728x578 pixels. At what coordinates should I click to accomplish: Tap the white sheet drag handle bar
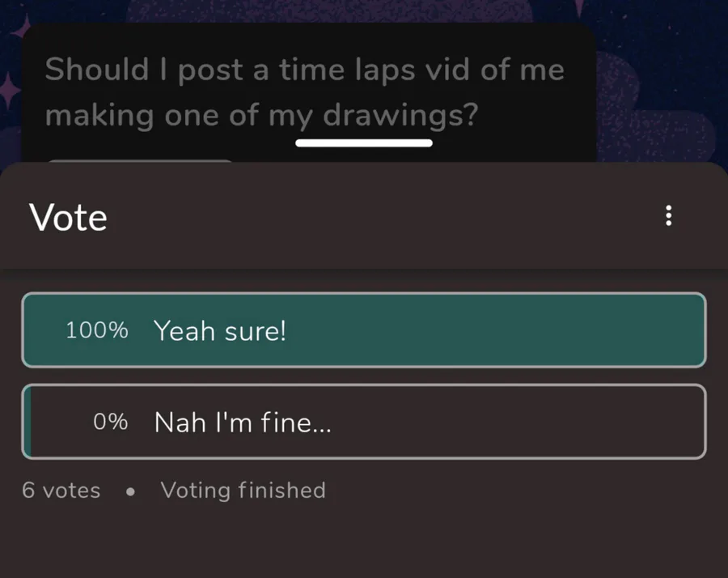click(x=364, y=142)
